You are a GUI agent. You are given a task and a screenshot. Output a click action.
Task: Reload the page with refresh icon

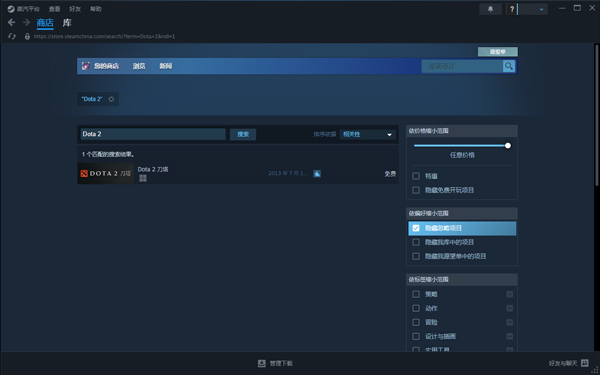[x=12, y=36]
